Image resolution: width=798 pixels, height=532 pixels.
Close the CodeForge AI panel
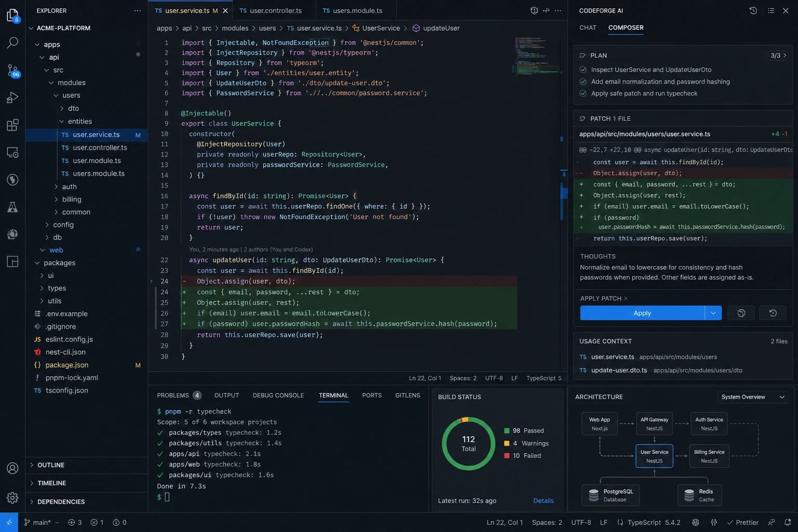pyautogui.click(x=786, y=10)
